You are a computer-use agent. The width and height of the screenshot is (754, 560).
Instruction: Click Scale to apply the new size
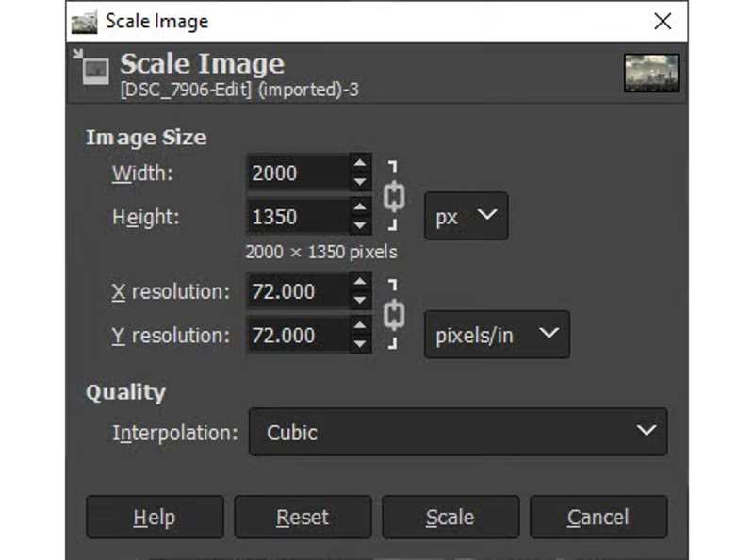(450, 517)
